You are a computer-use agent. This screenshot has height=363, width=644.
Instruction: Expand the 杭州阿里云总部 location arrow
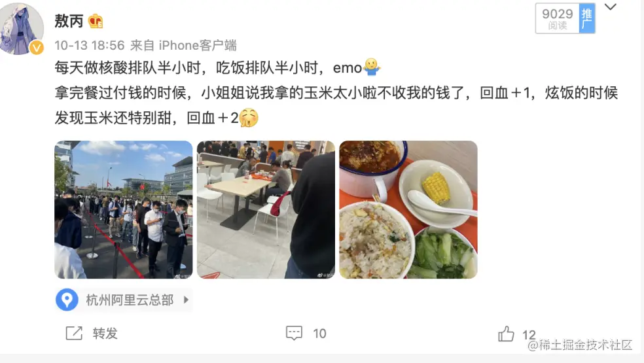point(186,300)
